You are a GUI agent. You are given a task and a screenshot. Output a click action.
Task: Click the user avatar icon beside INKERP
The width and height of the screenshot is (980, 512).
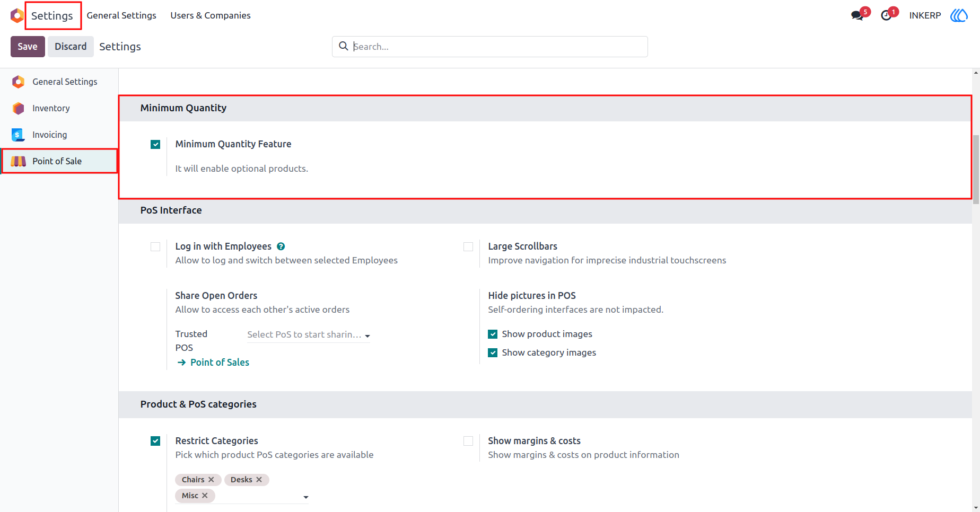(x=959, y=15)
